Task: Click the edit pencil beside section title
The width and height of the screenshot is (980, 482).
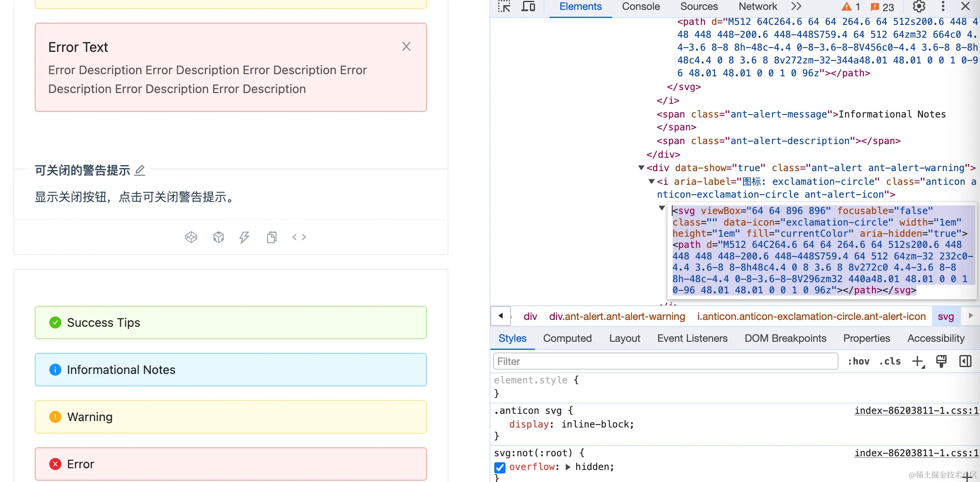Action: pyautogui.click(x=140, y=170)
